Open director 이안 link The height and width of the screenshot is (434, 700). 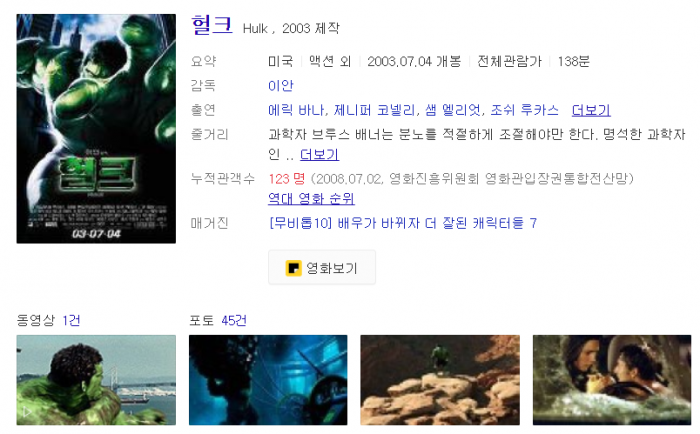pyautogui.click(x=281, y=85)
